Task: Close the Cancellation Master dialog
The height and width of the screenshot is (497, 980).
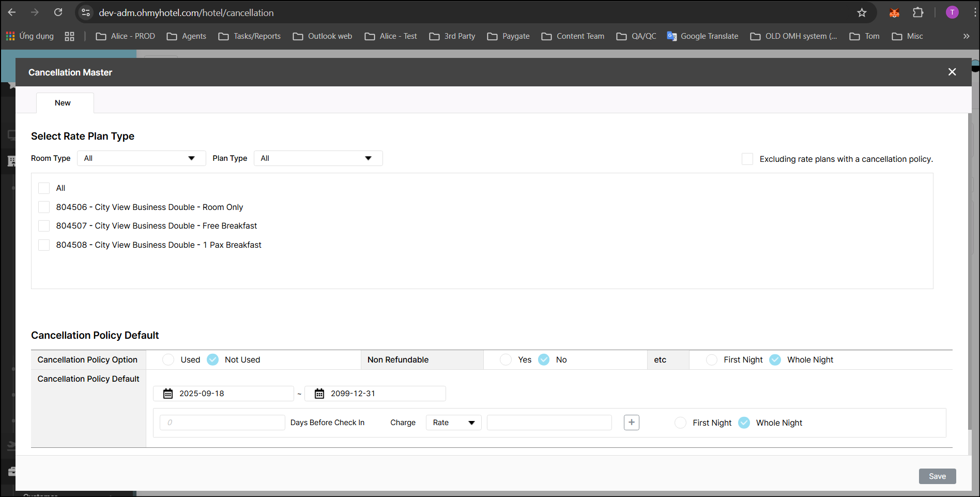Action: (x=952, y=72)
